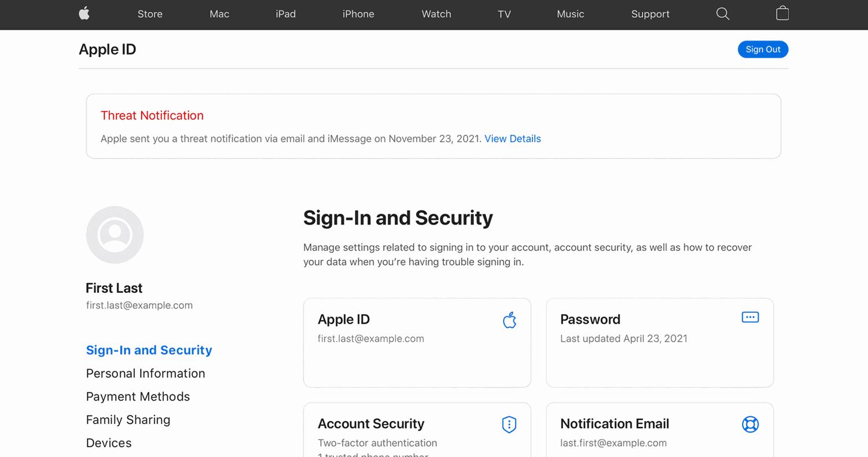Click the Apple logo in navigation bar
The width and height of the screenshot is (868, 457).
point(84,14)
